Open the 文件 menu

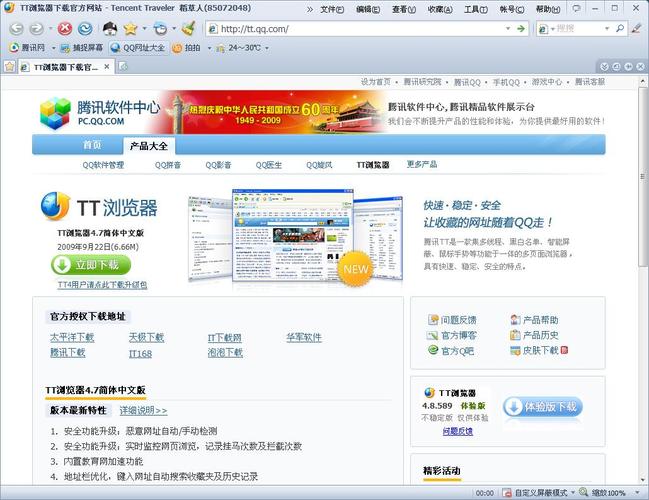click(x=332, y=9)
